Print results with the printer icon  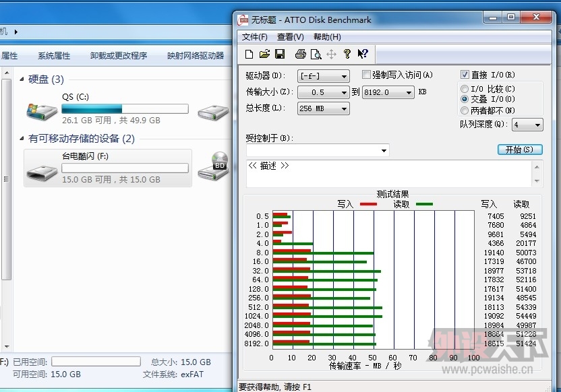point(301,55)
